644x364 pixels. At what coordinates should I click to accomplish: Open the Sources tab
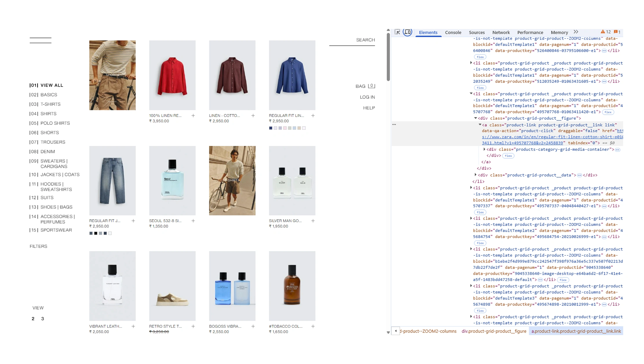tap(477, 32)
